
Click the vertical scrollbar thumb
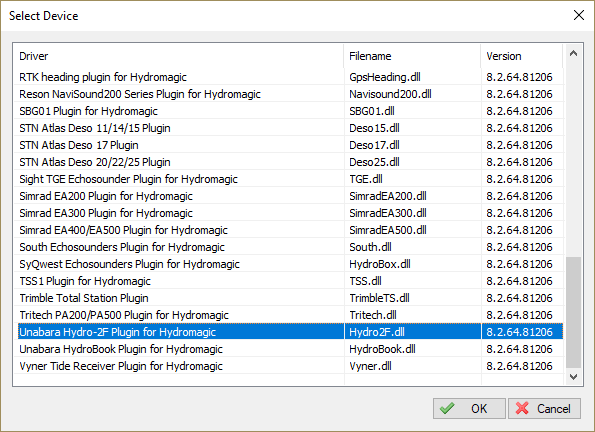point(573,312)
